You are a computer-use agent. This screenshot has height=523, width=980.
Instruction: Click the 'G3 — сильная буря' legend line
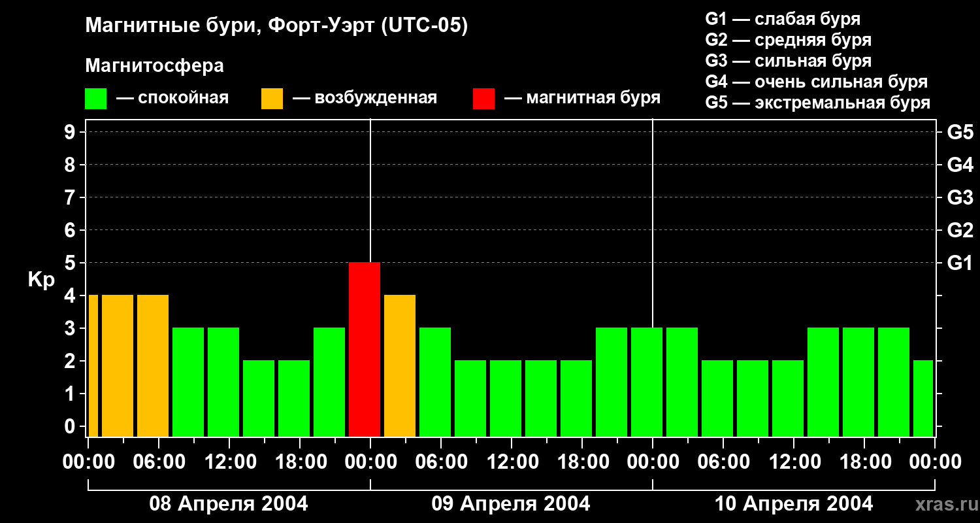click(788, 61)
